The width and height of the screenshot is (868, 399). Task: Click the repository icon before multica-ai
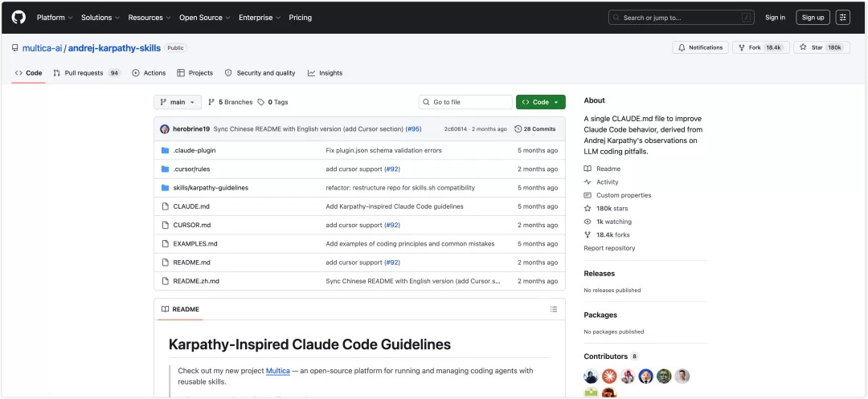(x=15, y=48)
